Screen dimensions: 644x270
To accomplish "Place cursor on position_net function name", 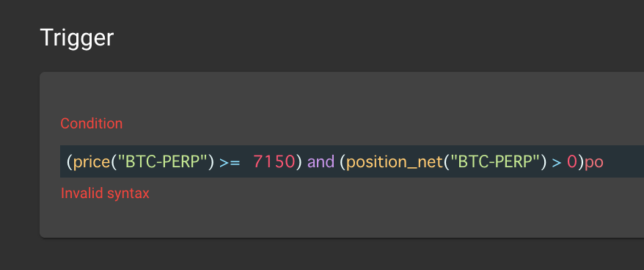I will tap(395, 163).
